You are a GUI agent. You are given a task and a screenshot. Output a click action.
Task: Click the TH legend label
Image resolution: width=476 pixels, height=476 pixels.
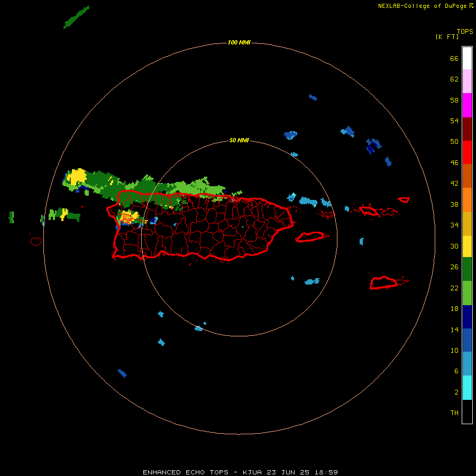(454, 413)
